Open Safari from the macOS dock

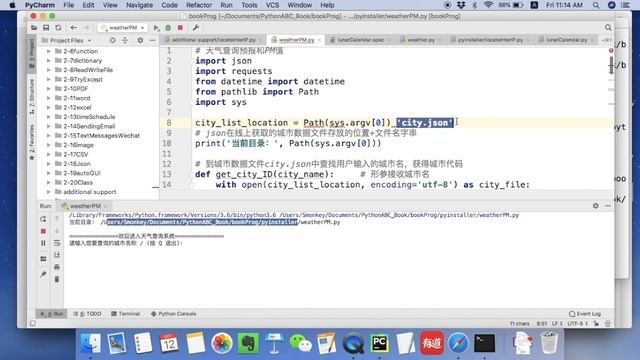pos(458,343)
